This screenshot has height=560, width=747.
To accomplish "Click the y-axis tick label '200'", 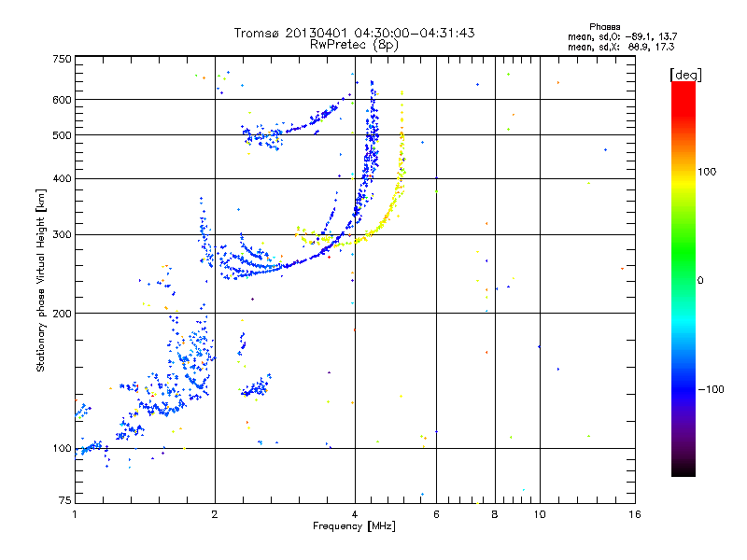I will [62, 314].
